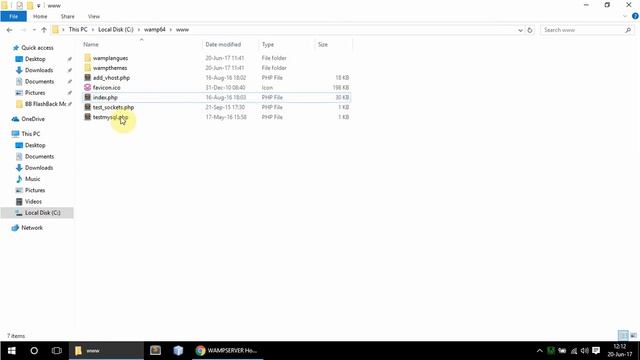Select the favicon.ico file
This screenshot has width=640, height=360.
click(107, 87)
